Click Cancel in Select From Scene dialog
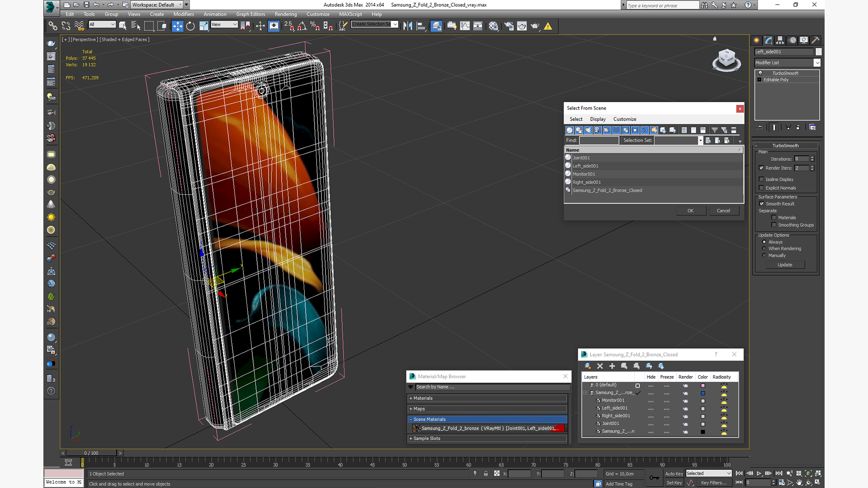Image resolution: width=868 pixels, height=488 pixels. click(x=723, y=211)
